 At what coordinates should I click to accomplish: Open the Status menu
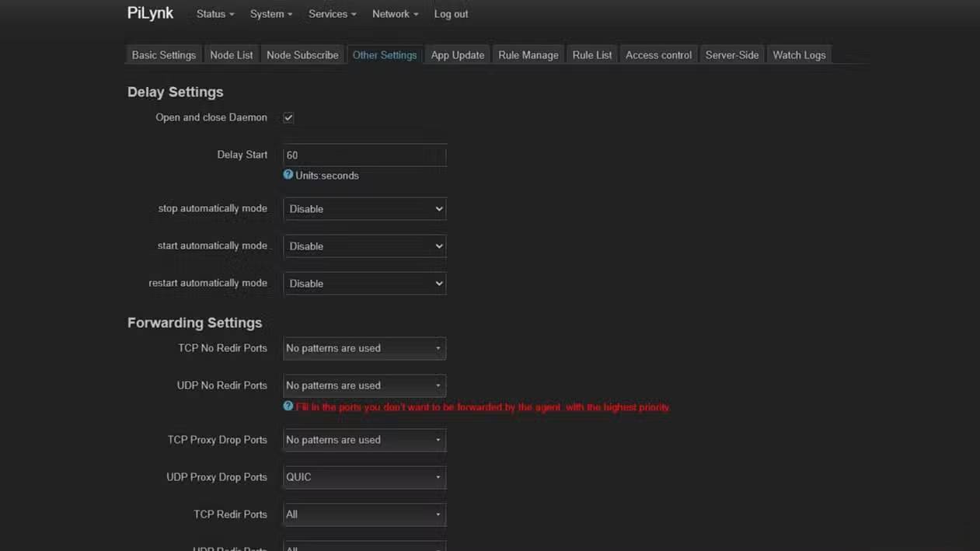click(x=214, y=13)
